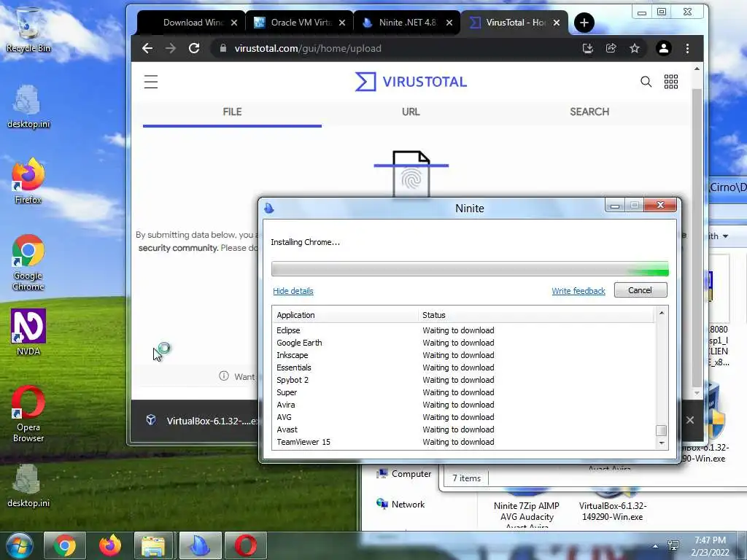Image resolution: width=747 pixels, height=560 pixels.
Task: Close the Oracle VM VirtualBox tab
Action: tap(342, 23)
